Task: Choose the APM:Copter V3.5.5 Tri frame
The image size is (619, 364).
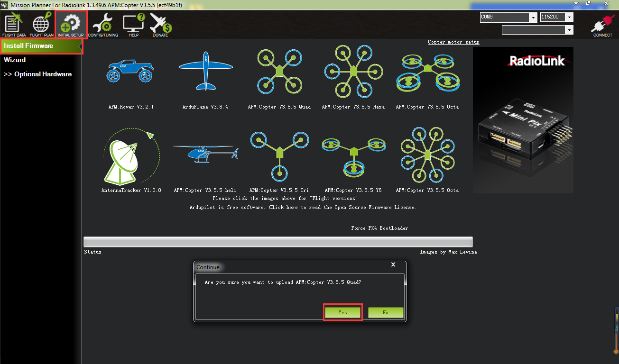Action: pyautogui.click(x=279, y=155)
